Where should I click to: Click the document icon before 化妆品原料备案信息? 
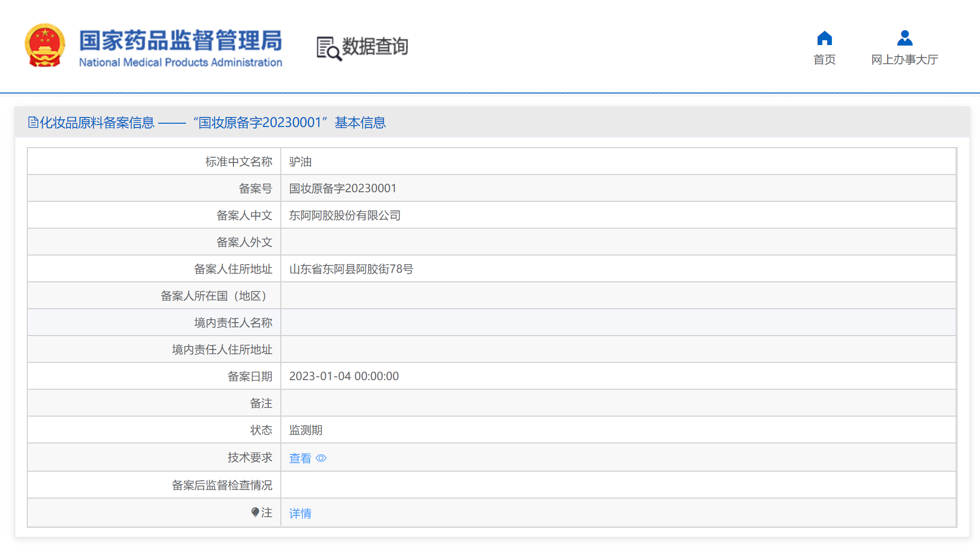pos(33,123)
